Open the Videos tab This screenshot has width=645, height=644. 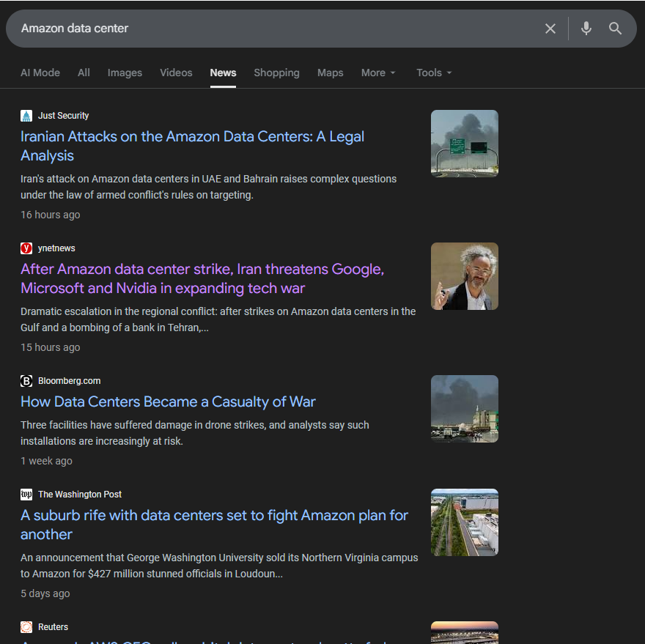[176, 73]
